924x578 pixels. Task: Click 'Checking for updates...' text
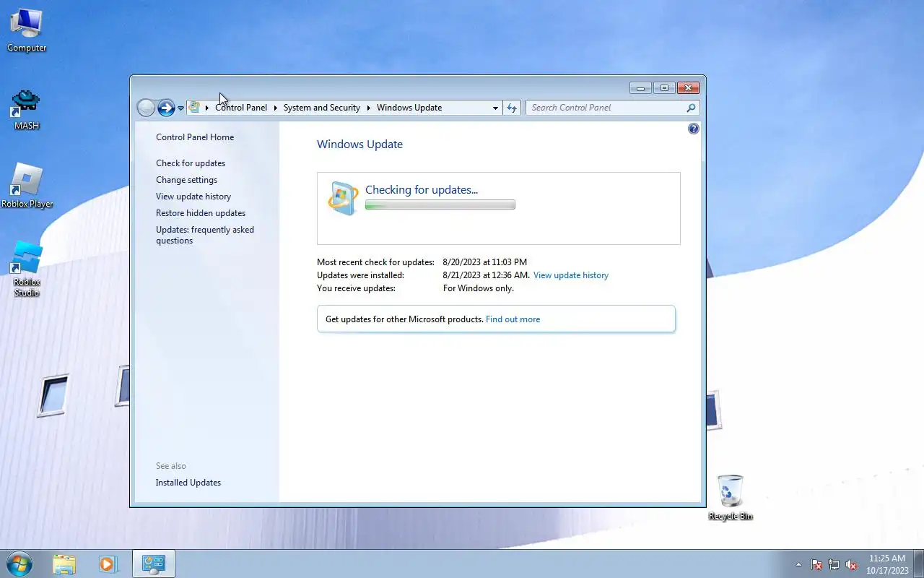point(422,190)
